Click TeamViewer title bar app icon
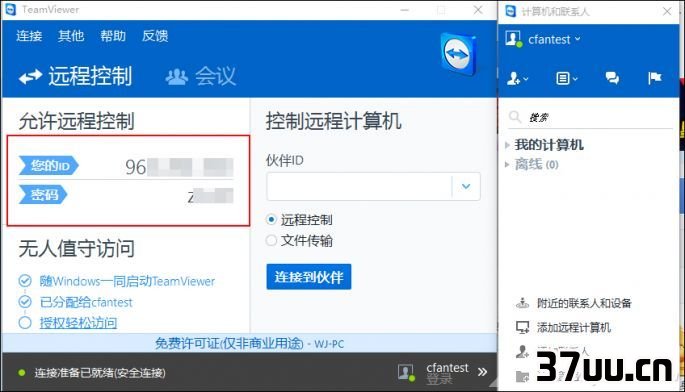This screenshot has height=392, width=685. click(10, 9)
